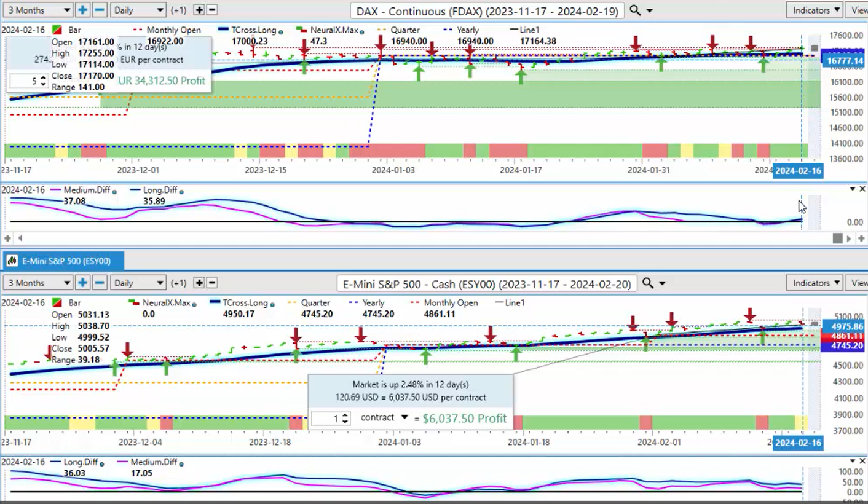Expand the search arrow next to S&P magnifier

[662, 284]
